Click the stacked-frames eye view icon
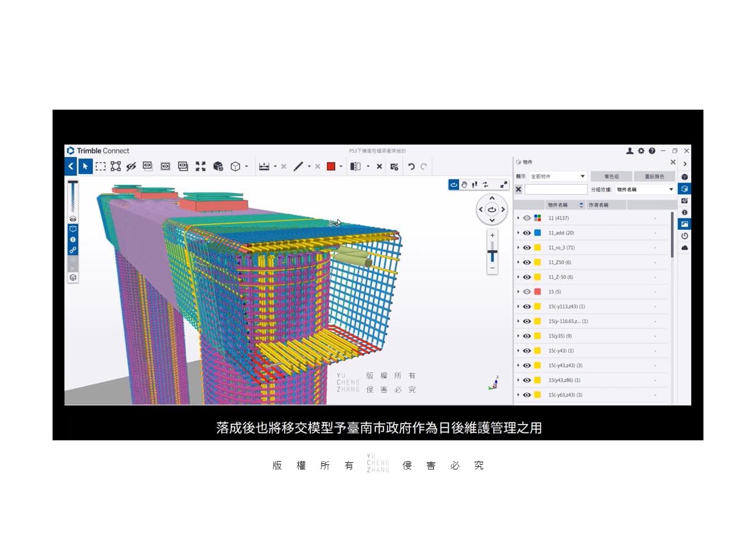Screen dimensions: 756x550 tap(183, 166)
